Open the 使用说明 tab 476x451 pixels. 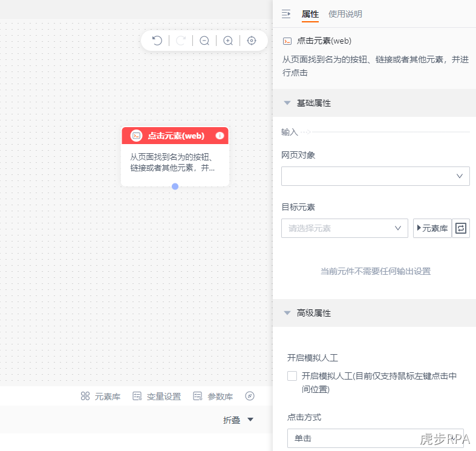[345, 14]
